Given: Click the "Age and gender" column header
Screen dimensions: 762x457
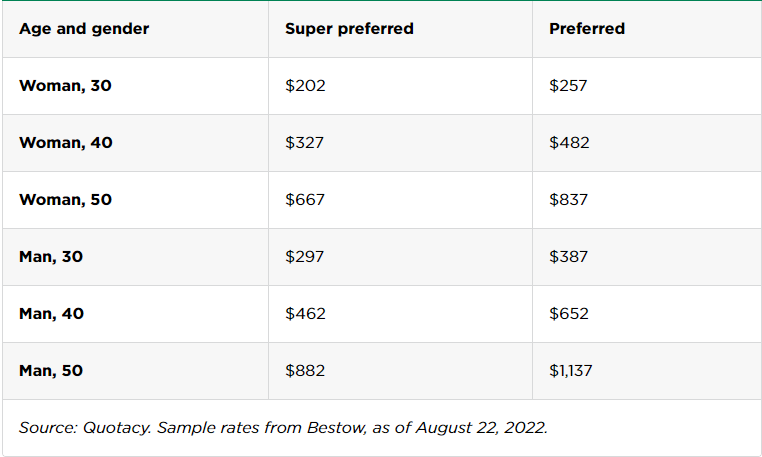Looking at the screenshot, I should pos(84,29).
